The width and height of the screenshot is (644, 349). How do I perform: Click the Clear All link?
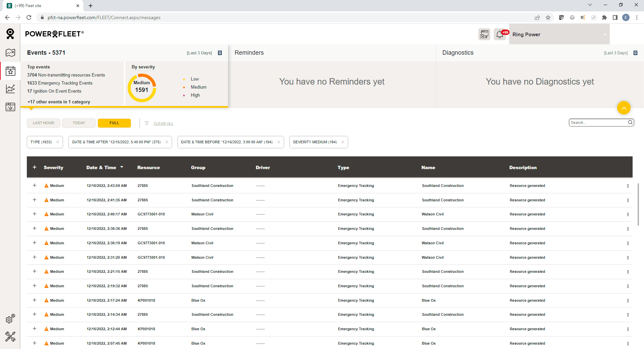pos(163,123)
